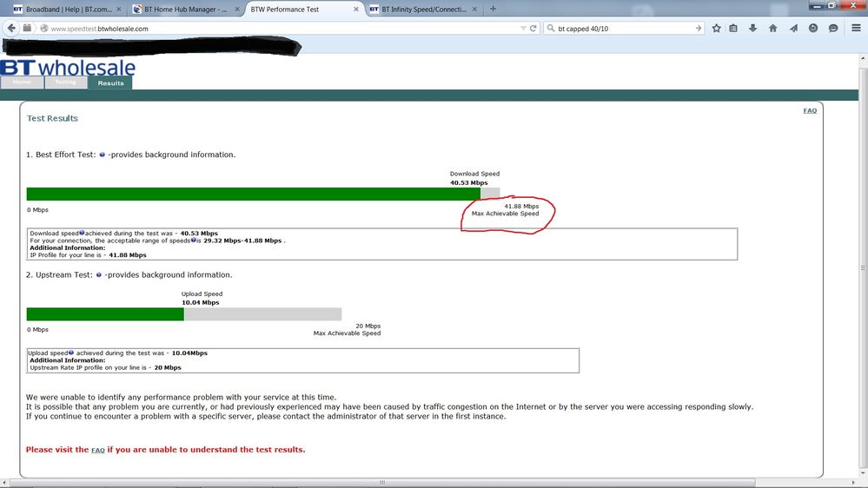Click the BT wholesale logo
This screenshot has width=868, height=488.
tap(68, 68)
